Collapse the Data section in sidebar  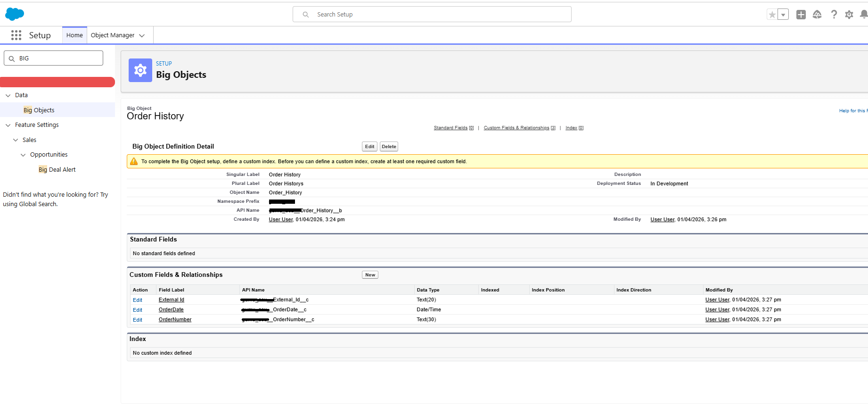[x=8, y=95]
